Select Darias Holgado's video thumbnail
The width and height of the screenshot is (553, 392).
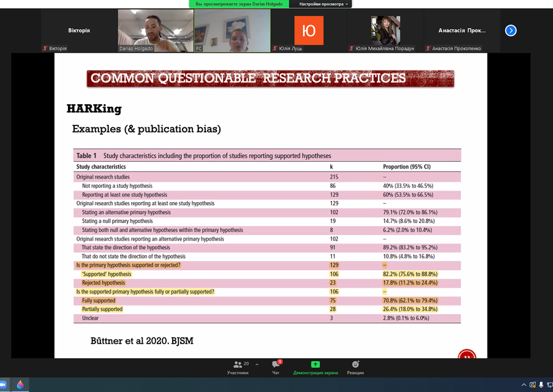pos(156,30)
